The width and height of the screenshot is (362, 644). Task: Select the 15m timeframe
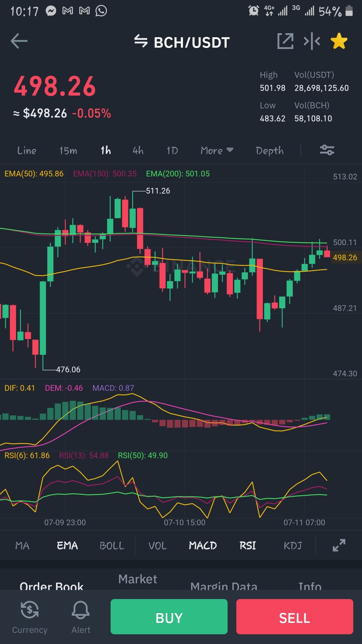(x=68, y=151)
